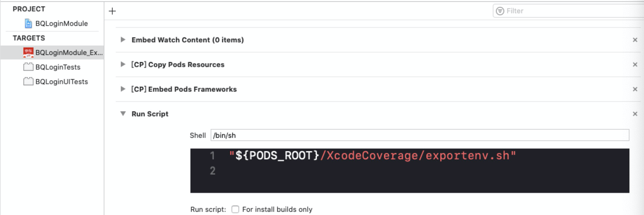Click the filter icon in Filter field

pyautogui.click(x=500, y=11)
